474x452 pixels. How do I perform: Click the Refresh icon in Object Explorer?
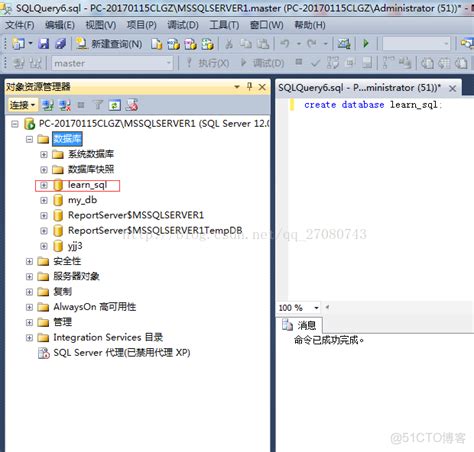click(115, 105)
